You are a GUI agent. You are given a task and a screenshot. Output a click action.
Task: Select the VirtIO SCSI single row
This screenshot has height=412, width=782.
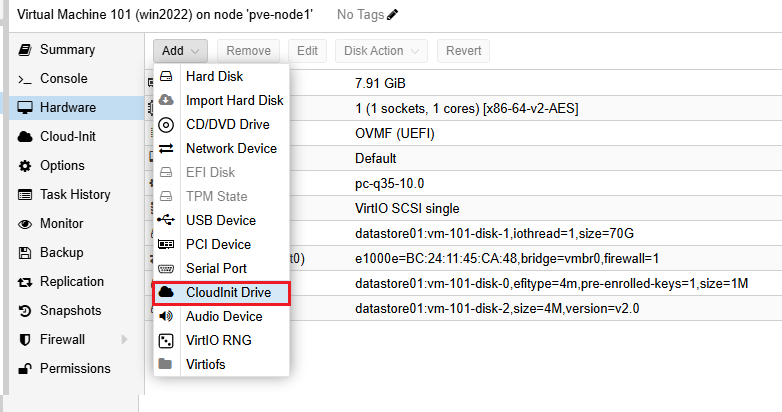pos(407,208)
